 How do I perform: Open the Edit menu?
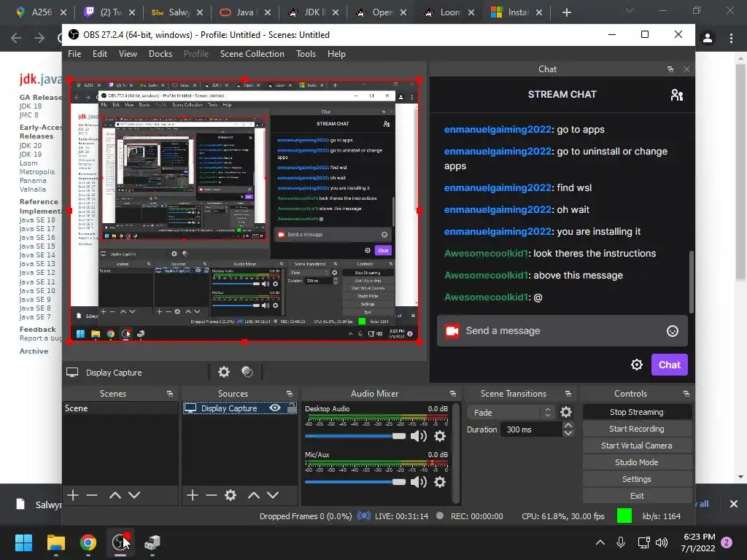click(99, 54)
